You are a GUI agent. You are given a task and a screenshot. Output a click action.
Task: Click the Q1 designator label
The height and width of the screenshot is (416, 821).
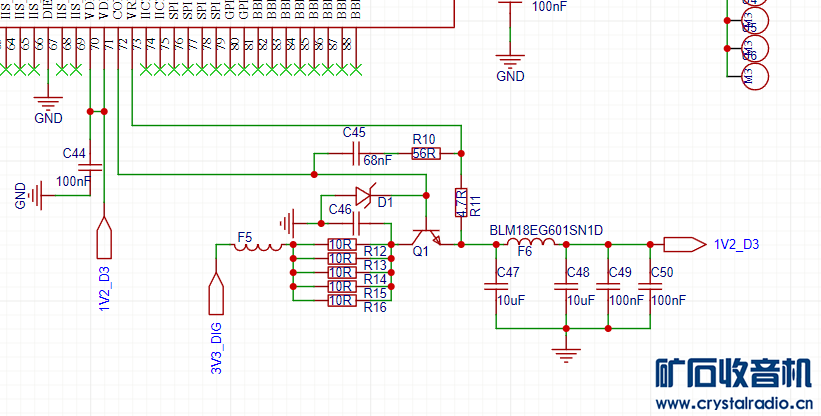coord(420,252)
